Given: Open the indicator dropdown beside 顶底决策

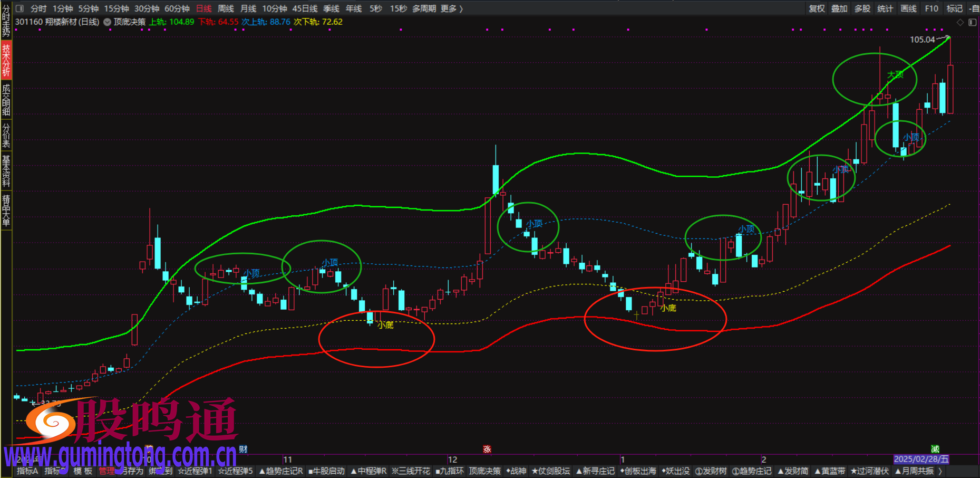Looking at the screenshot, I should 107,22.
